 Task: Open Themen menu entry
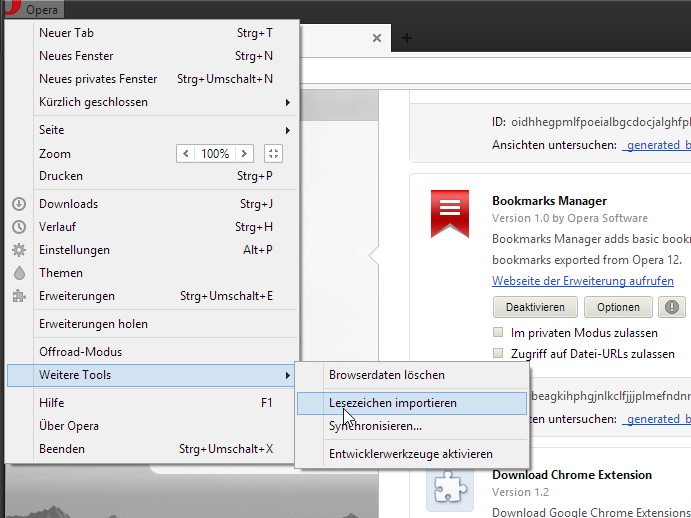pos(152,273)
